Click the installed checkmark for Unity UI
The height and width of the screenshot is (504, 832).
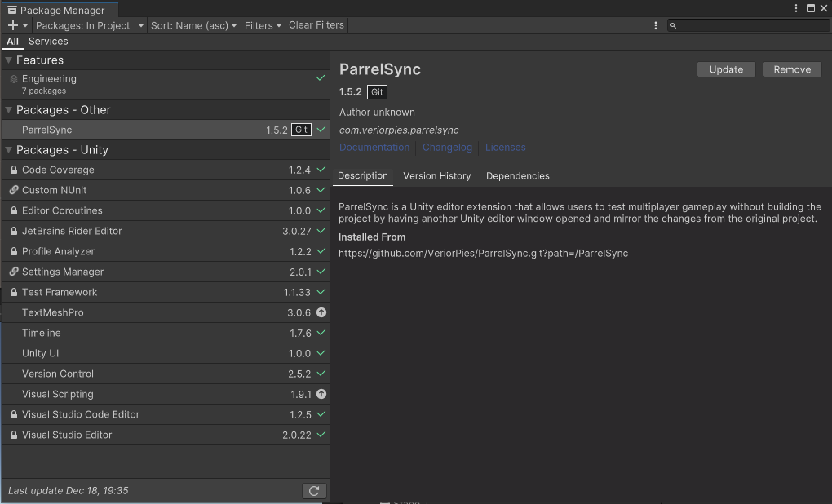pyautogui.click(x=321, y=353)
